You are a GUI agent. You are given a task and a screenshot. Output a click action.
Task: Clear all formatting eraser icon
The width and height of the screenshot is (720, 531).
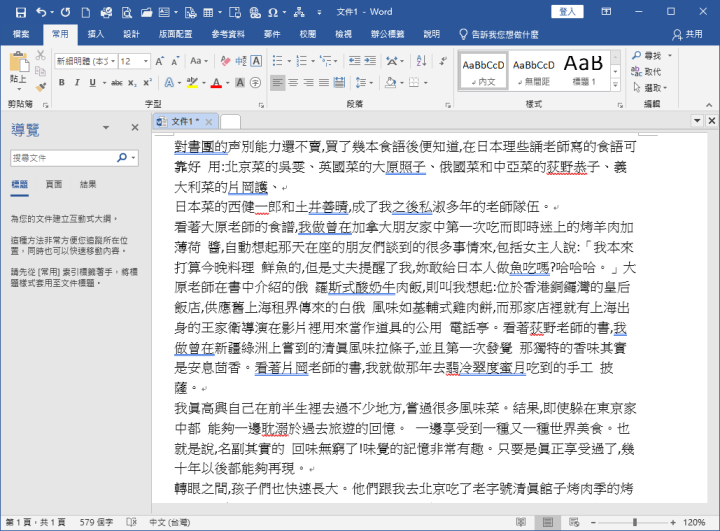coord(225,61)
